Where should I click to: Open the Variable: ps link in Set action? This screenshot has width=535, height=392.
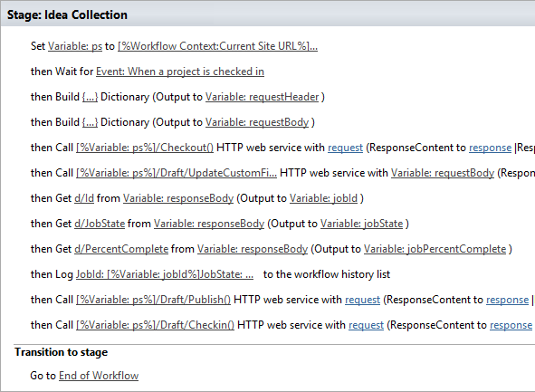(x=75, y=46)
